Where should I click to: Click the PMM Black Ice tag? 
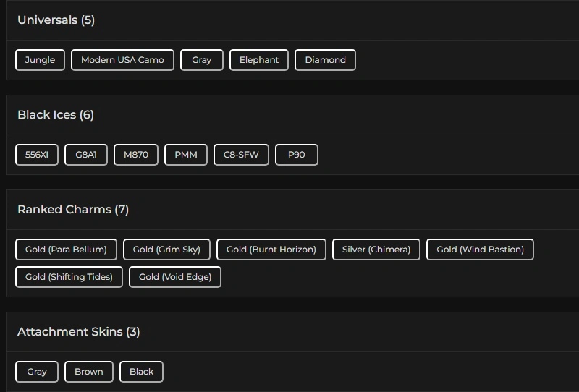point(186,155)
